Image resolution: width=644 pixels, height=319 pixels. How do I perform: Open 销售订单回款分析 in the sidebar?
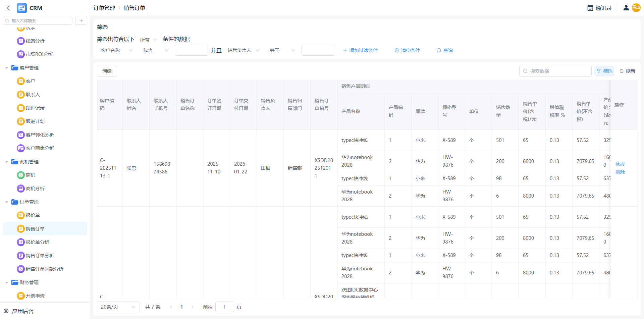click(x=44, y=269)
